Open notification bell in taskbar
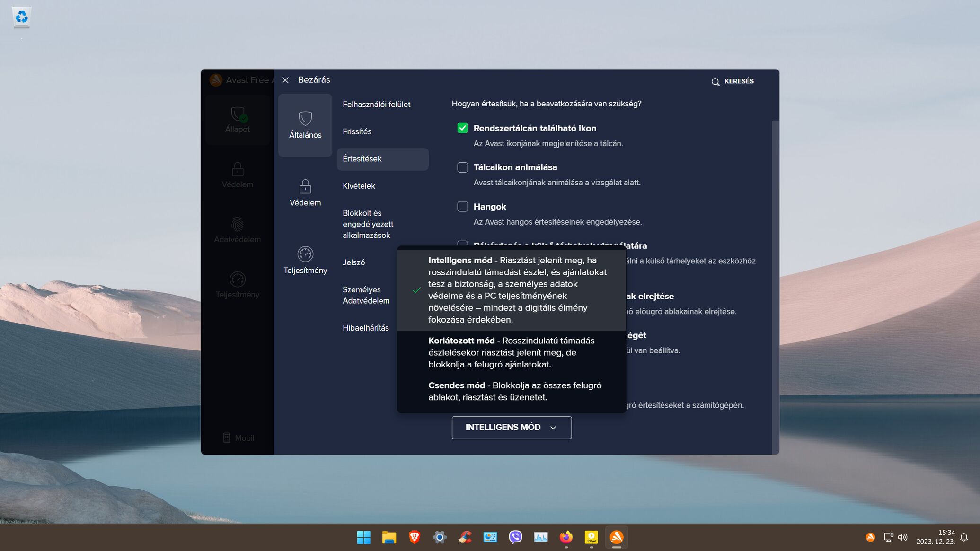The height and width of the screenshot is (551, 980). click(964, 537)
